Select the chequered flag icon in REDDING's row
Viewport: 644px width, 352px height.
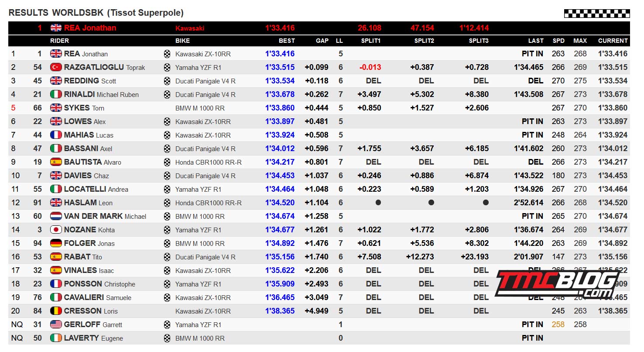pos(167,81)
